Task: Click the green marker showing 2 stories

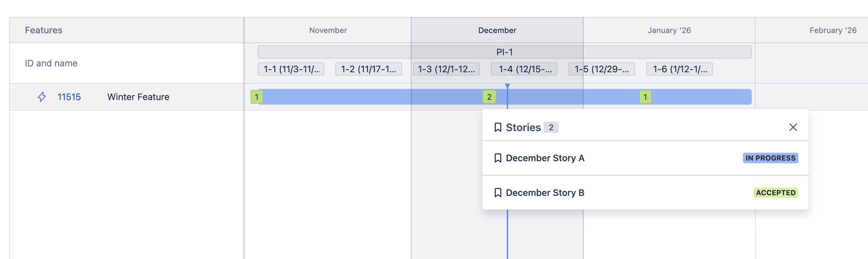Action: tap(489, 97)
